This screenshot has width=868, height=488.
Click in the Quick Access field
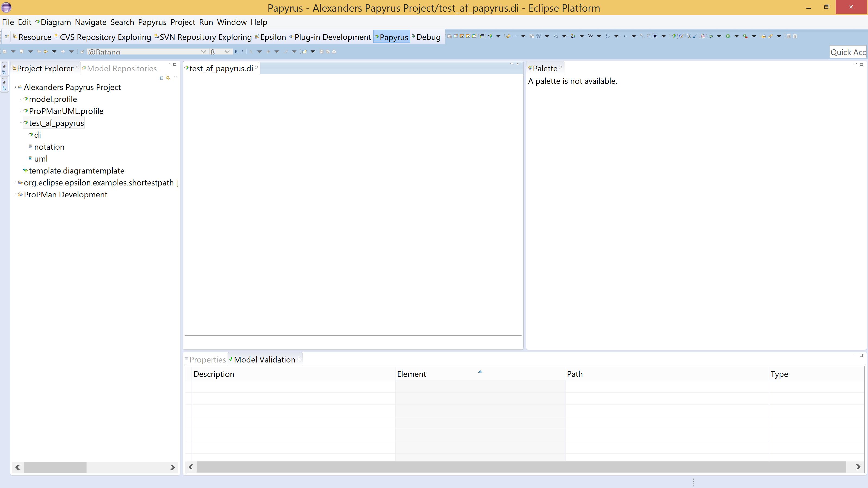[848, 52]
